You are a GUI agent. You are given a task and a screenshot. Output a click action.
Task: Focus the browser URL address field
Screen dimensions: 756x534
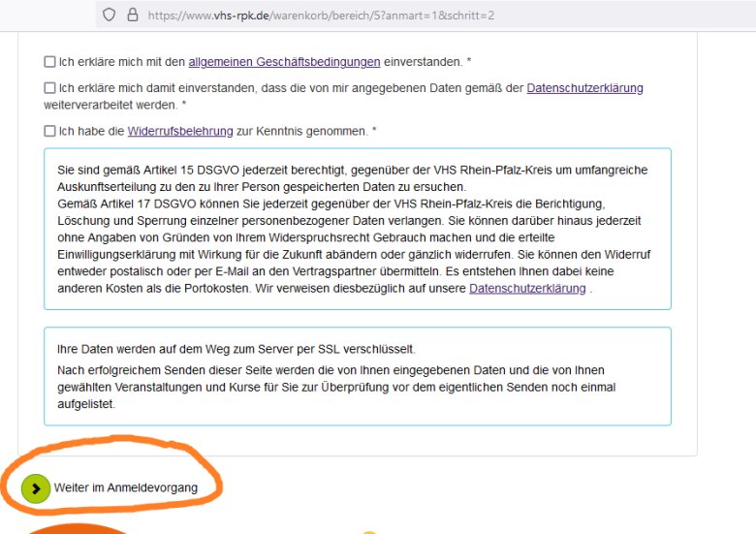(x=425, y=16)
